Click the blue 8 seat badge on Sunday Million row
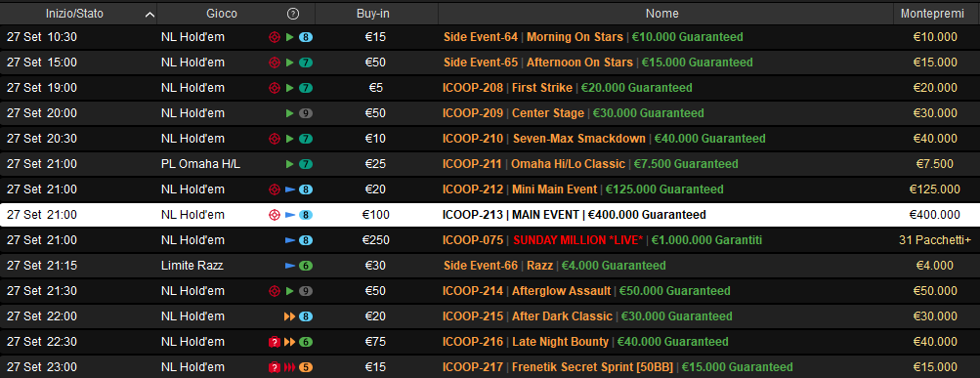 coord(306,240)
